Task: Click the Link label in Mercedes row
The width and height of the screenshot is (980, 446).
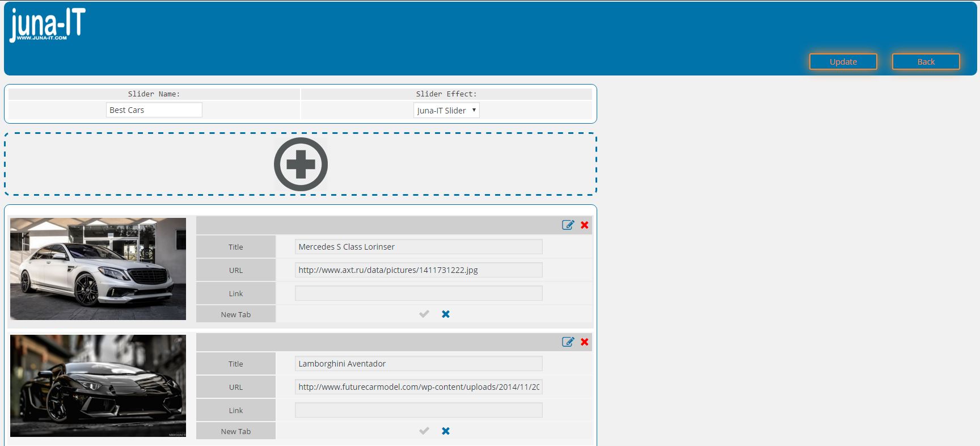Action: pyautogui.click(x=236, y=293)
